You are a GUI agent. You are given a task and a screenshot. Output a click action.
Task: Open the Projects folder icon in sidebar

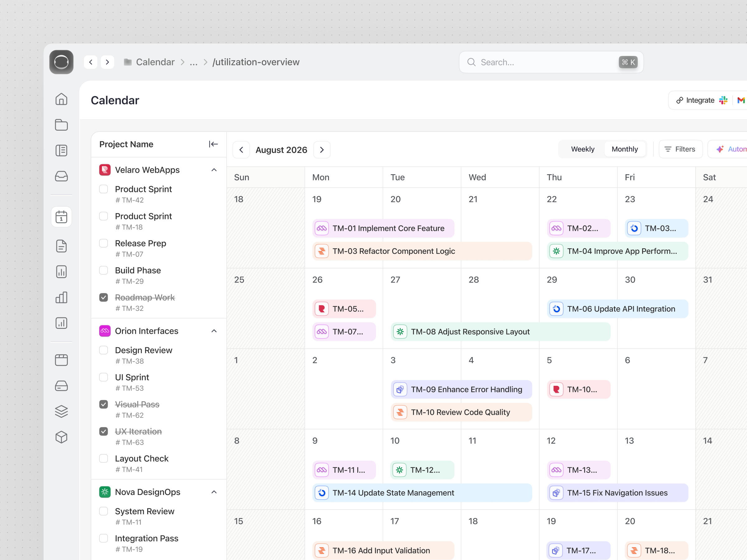[61, 125]
